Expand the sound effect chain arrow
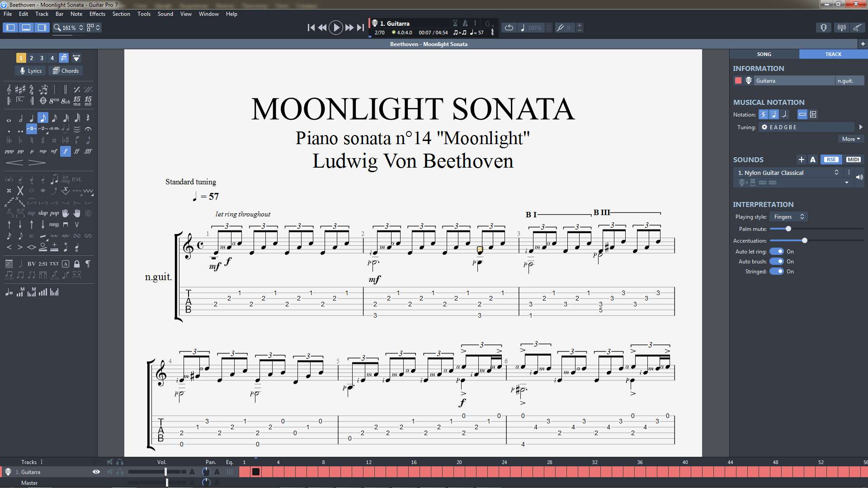The height and width of the screenshot is (488, 868). pos(846,183)
